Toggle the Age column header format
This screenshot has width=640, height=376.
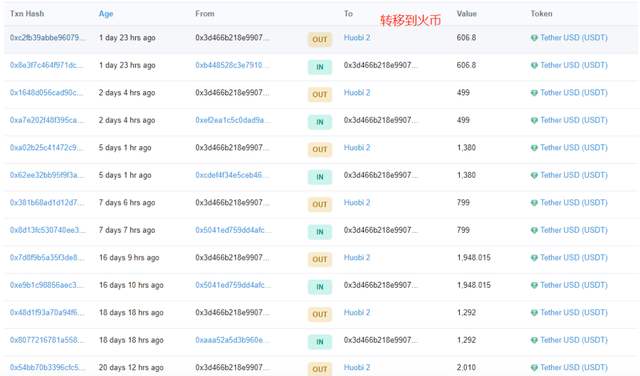106,14
